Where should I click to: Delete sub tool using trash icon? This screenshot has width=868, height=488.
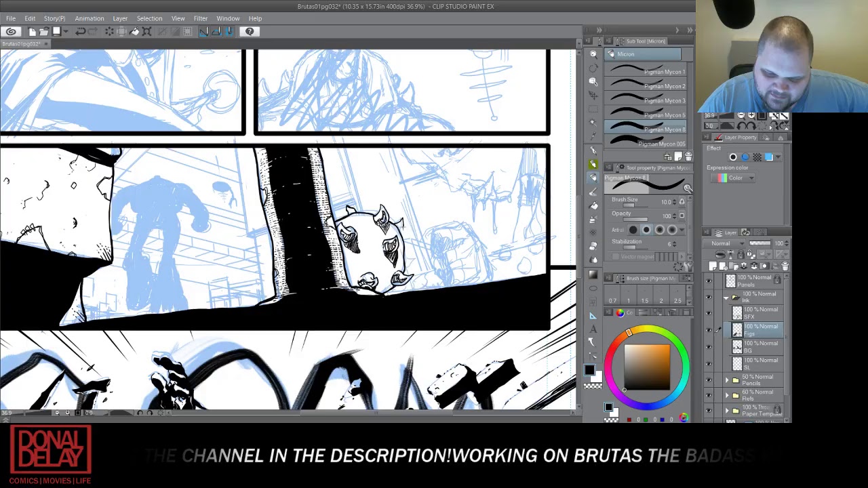pos(688,157)
